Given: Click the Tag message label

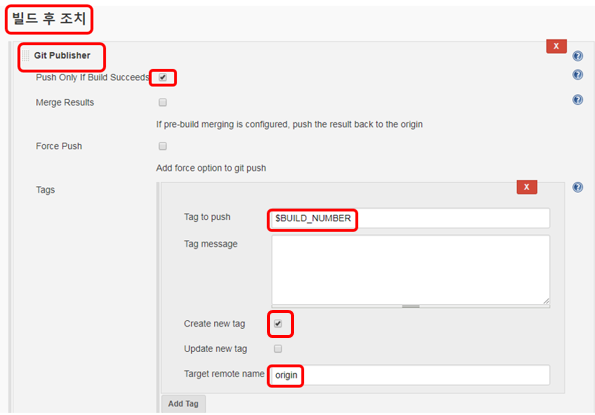Looking at the screenshot, I should click(x=211, y=244).
